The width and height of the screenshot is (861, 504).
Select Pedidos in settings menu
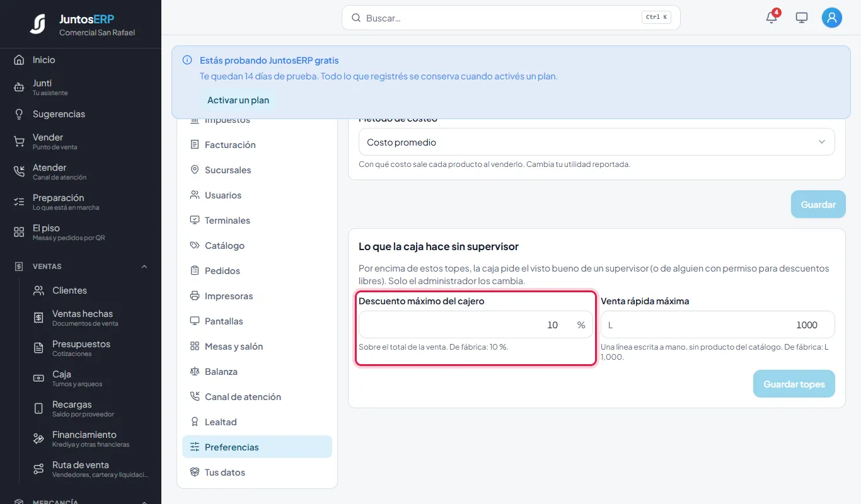click(257, 271)
